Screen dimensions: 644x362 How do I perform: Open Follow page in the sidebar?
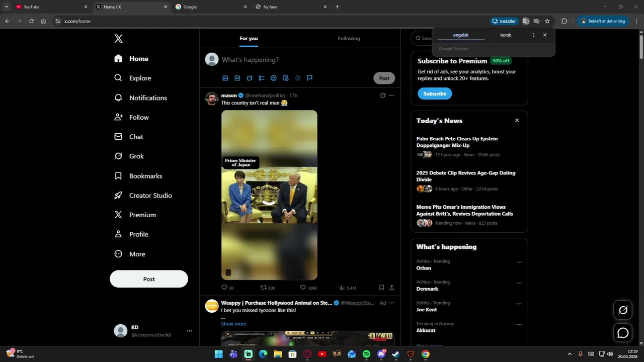click(131, 117)
